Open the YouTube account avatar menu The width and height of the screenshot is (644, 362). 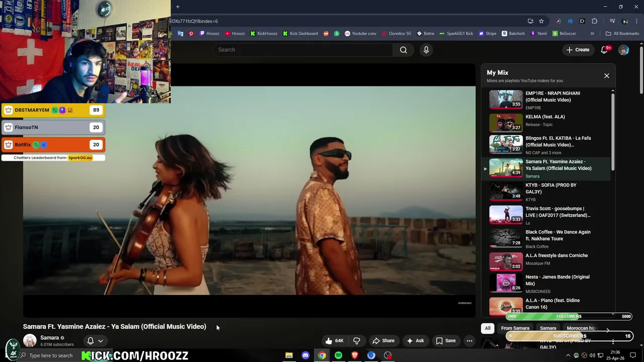(623, 50)
